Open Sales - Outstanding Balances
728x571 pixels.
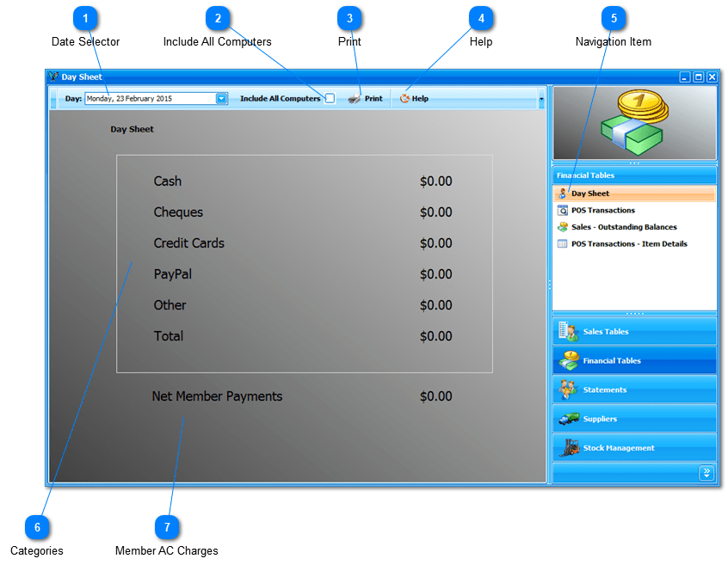click(x=624, y=227)
